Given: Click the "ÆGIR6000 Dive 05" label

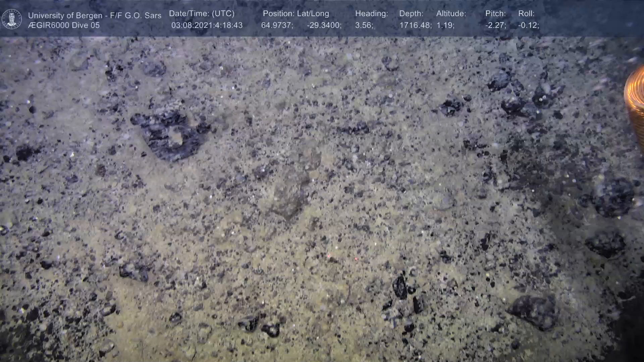Looking at the screenshot, I should click(64, 25).
